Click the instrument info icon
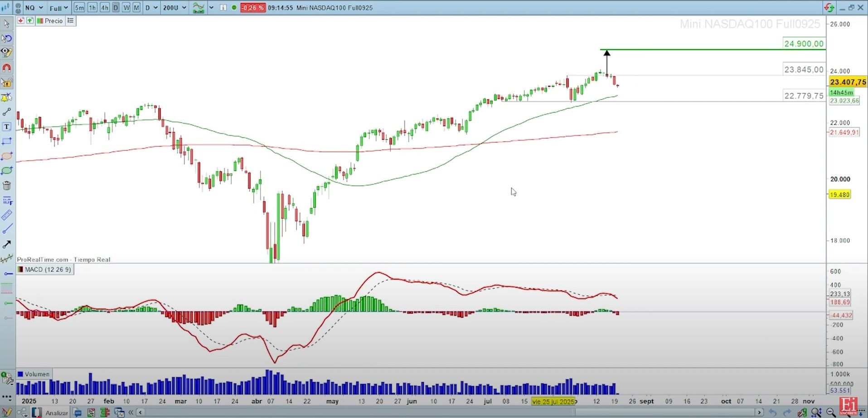The image size is (868, 418). tap(223, 8)
